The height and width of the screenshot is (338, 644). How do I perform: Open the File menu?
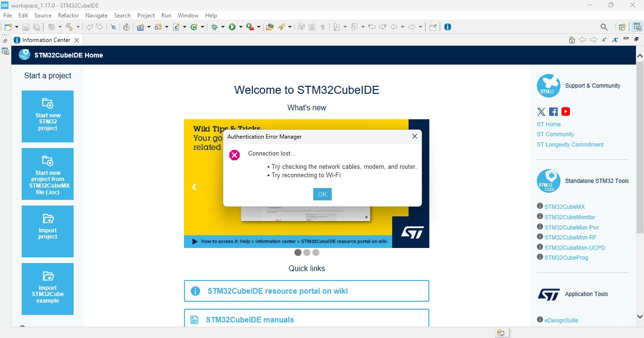8,16
